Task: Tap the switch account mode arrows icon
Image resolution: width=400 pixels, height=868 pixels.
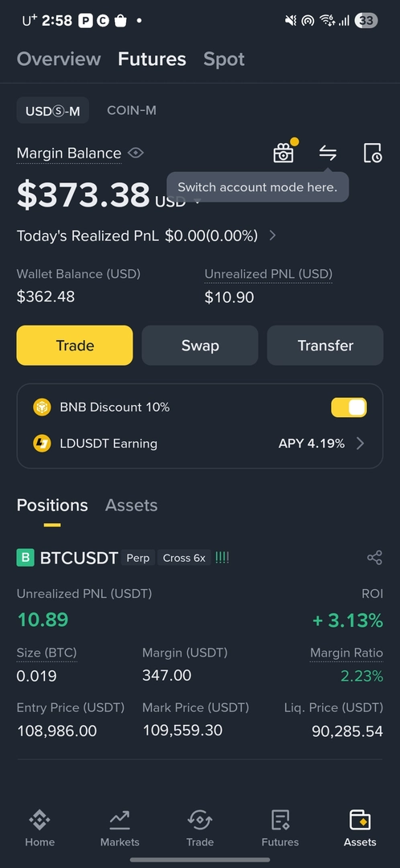Action: pyautogui.click(x=328, y=153)
